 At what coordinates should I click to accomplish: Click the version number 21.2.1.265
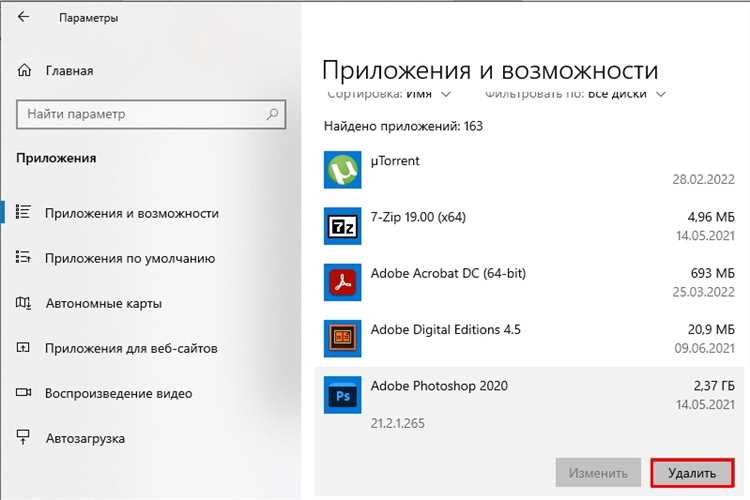pos(397,423)
